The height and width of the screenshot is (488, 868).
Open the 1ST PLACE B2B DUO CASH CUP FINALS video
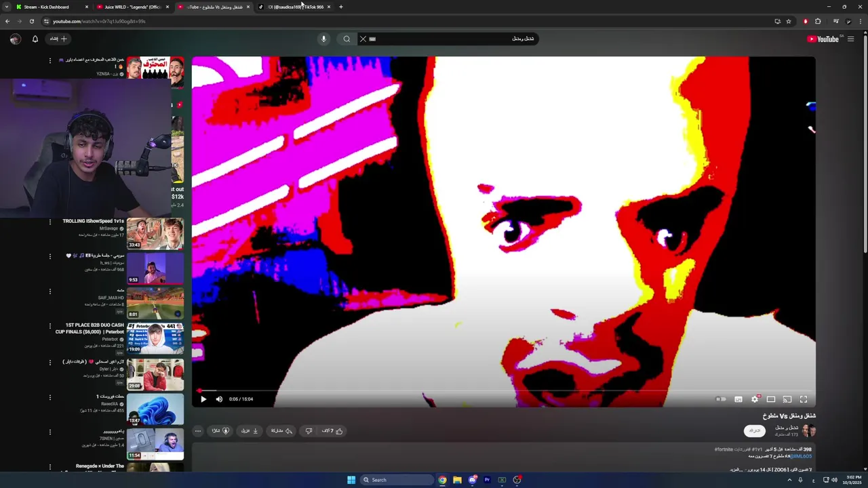click(155, 339)
